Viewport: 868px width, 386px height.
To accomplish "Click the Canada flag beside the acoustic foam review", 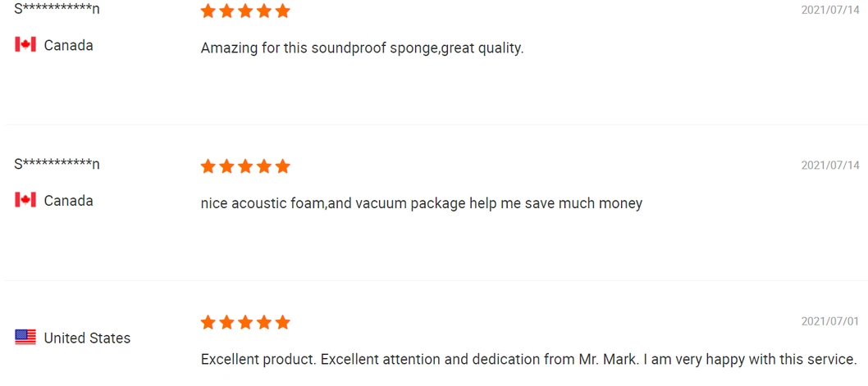I will [25, 201].
